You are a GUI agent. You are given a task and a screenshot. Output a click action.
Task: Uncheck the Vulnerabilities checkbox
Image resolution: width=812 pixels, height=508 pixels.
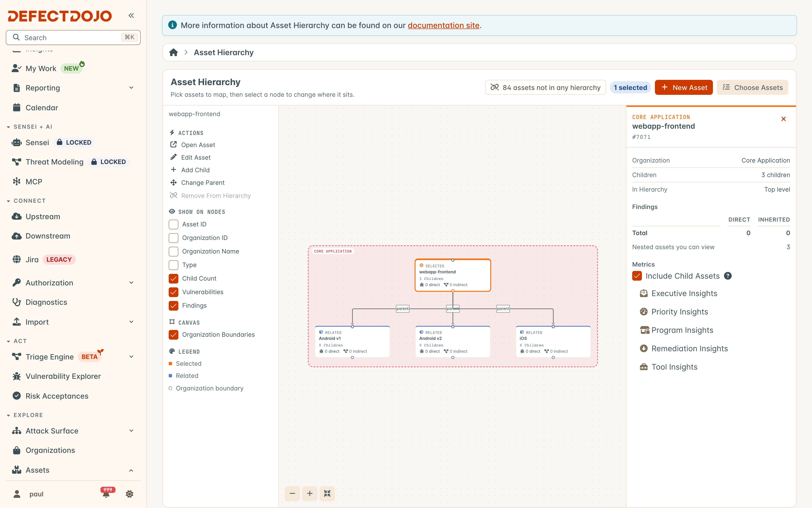174,292
